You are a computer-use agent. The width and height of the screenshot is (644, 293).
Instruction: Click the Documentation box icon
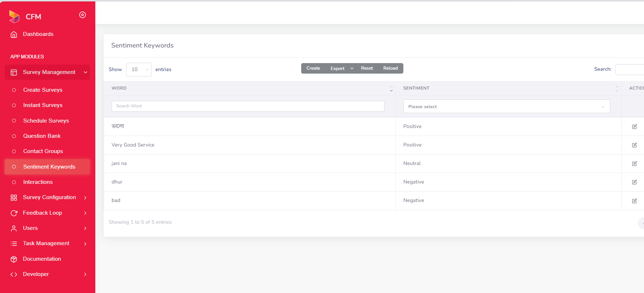click(14, 259)
